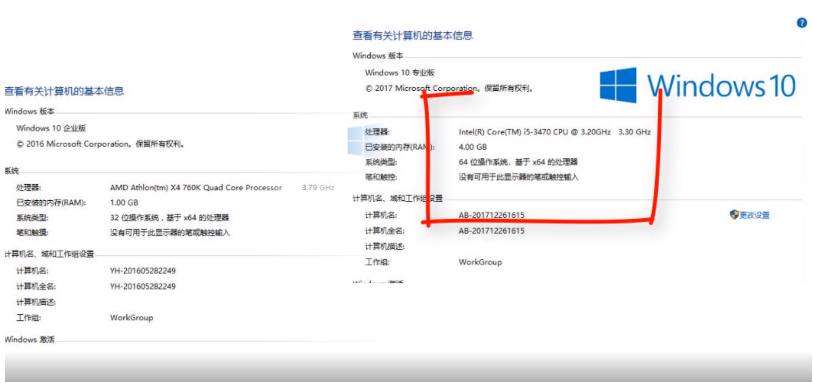The height and width of the screenshot is (383, 813).
Task: Click 计算机名、域和工作组设置 header in 企业版 window
Action: point(49,254)
